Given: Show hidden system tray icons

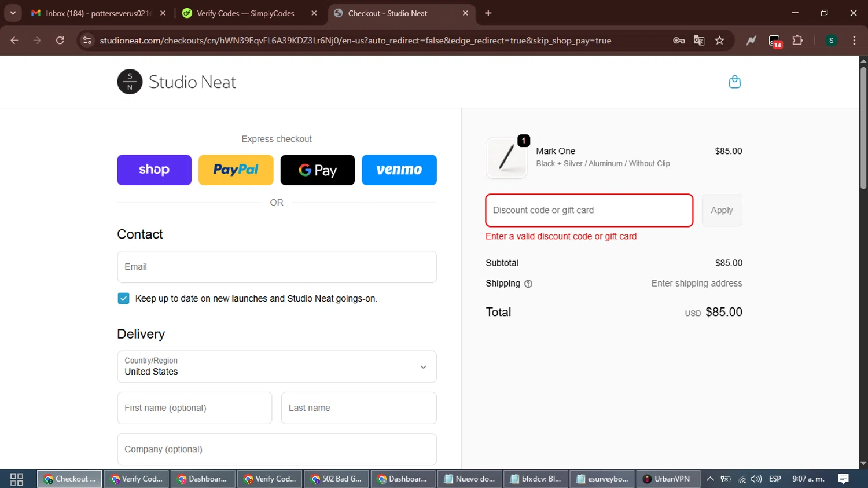Looking at the screenshot, I should (x=710, y=479).
